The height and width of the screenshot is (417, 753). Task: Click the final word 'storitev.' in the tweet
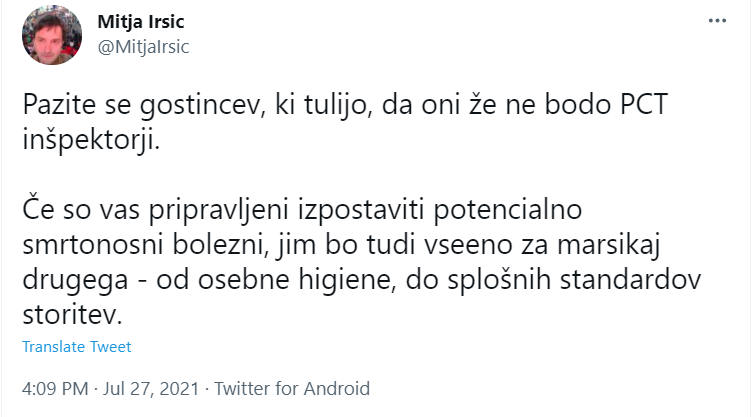tap(73, 315)
